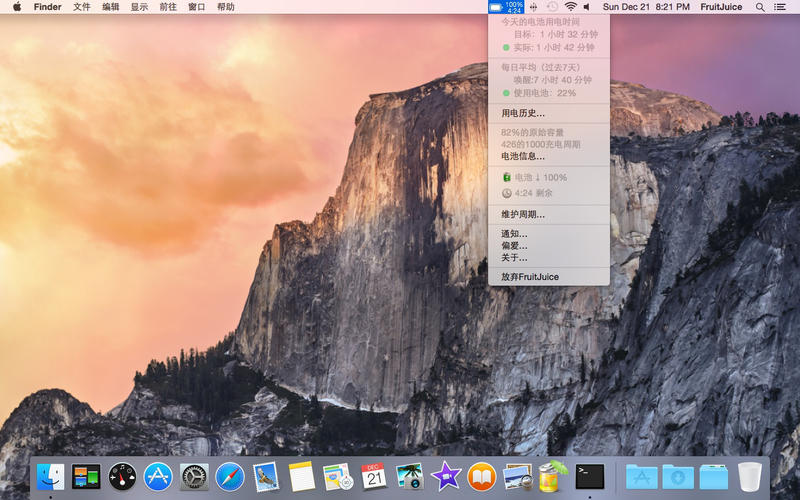Click the crosshair-shaped menu bar icon
Image resolution: width=800 pixels, height=500 pixels.
[534, 7]
